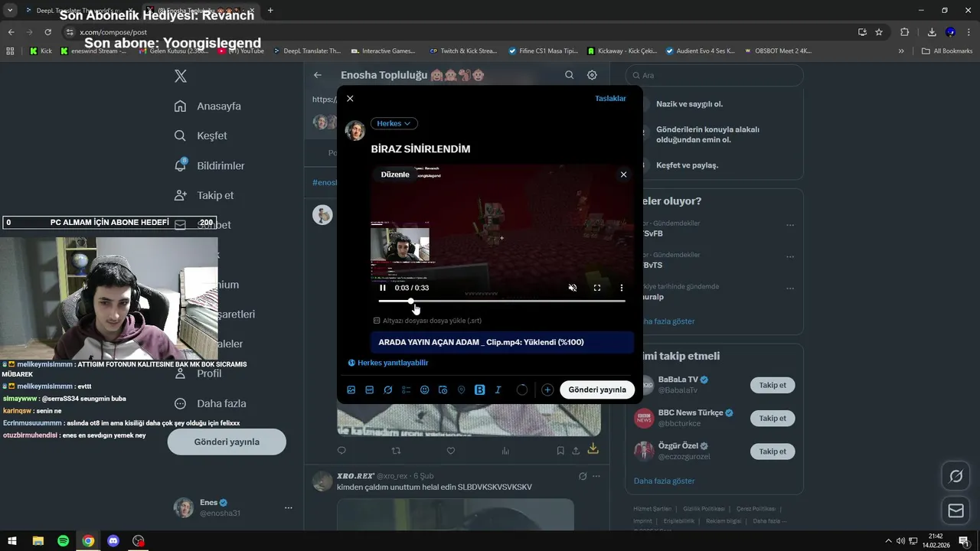Publish with the dialog's Gönderi yayınla button
980x551 pixels.
(597, 390)
